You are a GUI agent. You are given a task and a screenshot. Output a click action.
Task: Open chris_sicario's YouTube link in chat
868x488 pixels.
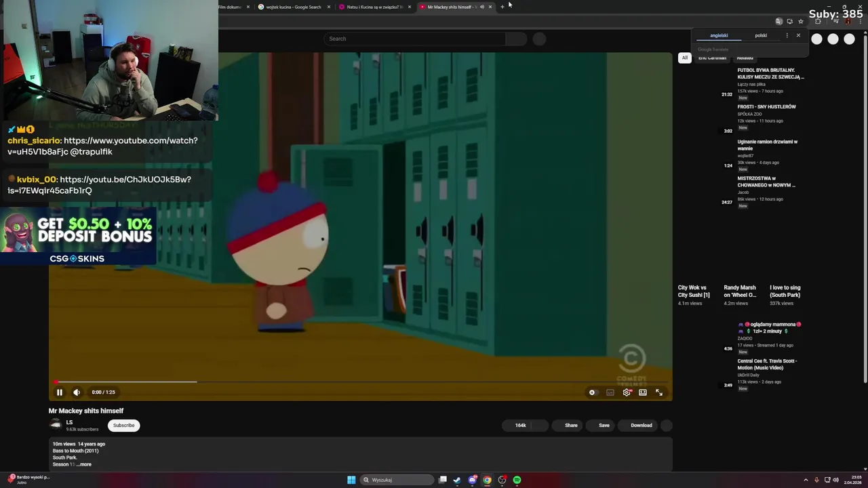pos(102,146)
